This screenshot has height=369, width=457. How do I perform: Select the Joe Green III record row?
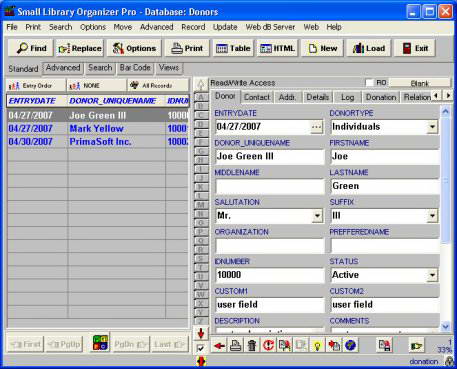pos(98,116)
